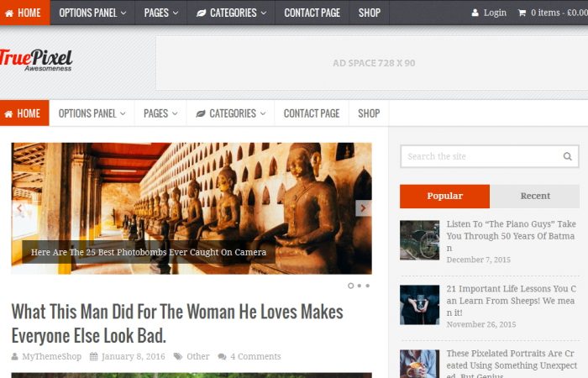588x378 pixels.
Task: Open MyThemeShop author link
Action: pos(51,356)
